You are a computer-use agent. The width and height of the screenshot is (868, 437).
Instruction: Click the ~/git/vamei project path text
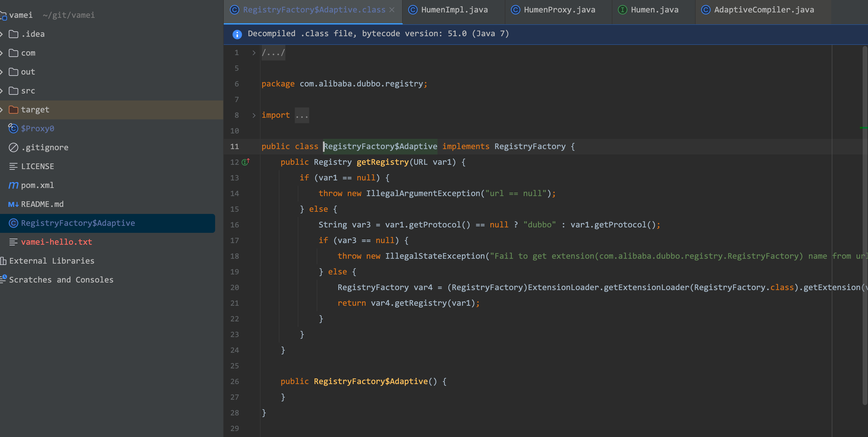(69, 15)
